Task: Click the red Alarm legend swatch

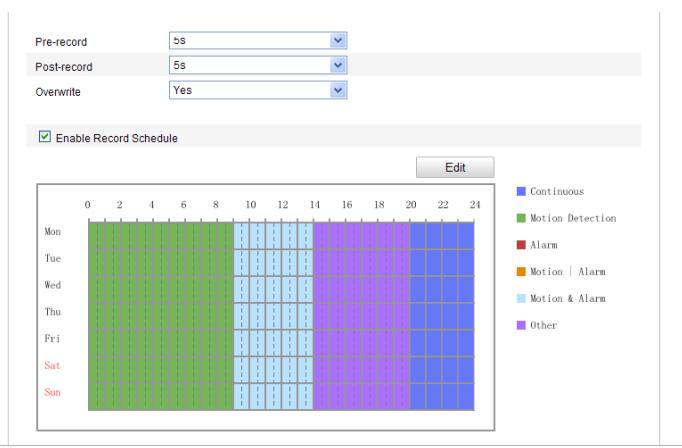Action: (521, 244)
